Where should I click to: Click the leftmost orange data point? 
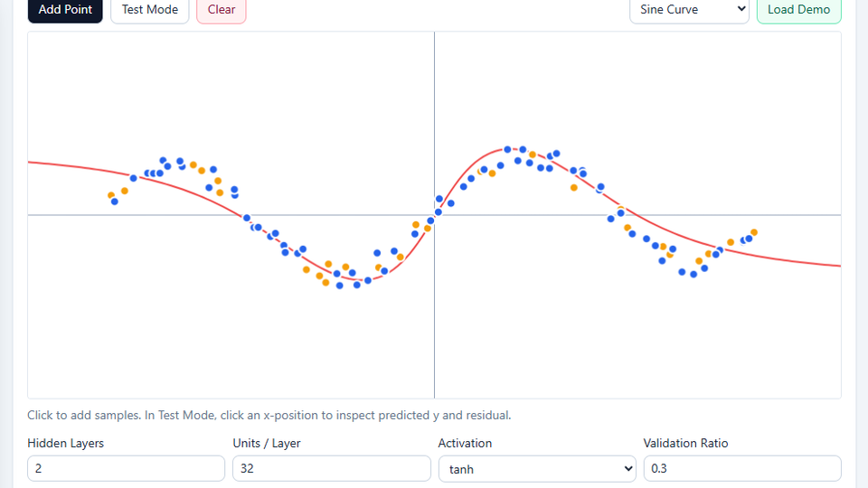(111, 195)
